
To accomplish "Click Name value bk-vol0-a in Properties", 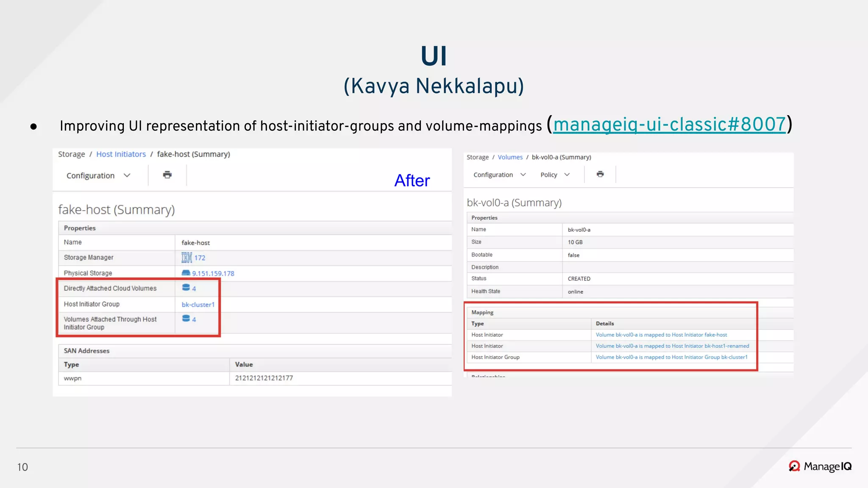I will click(579, 230).
